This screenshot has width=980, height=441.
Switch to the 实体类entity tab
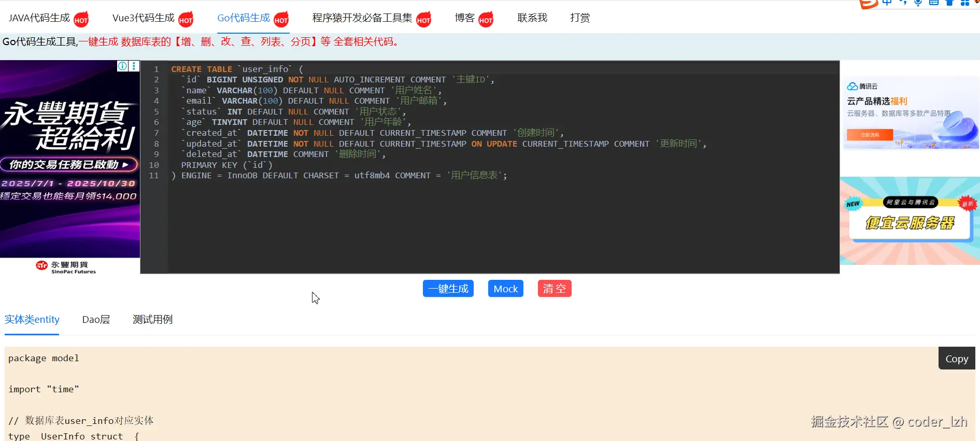point(32,320)
